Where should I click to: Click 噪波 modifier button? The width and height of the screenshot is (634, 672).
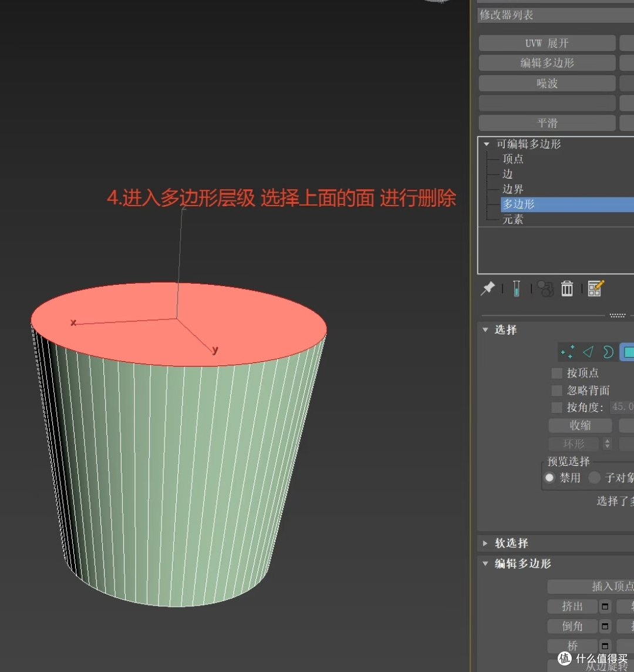(547, 83)
